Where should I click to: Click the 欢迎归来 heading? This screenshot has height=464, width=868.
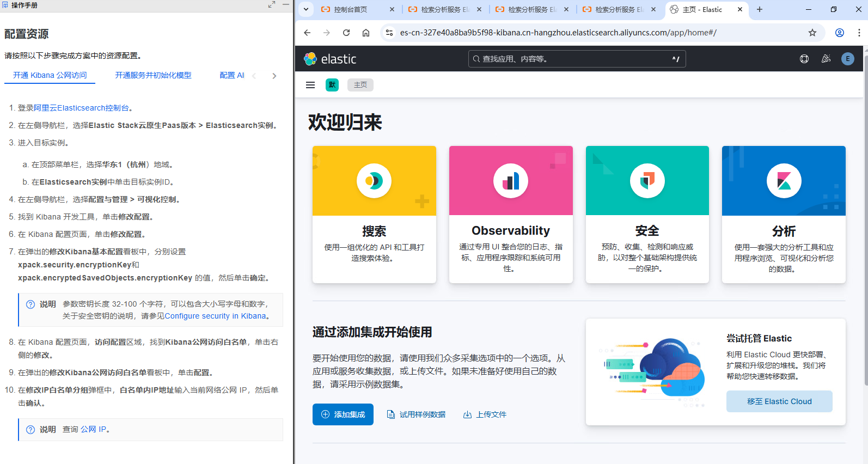point(345,122)
